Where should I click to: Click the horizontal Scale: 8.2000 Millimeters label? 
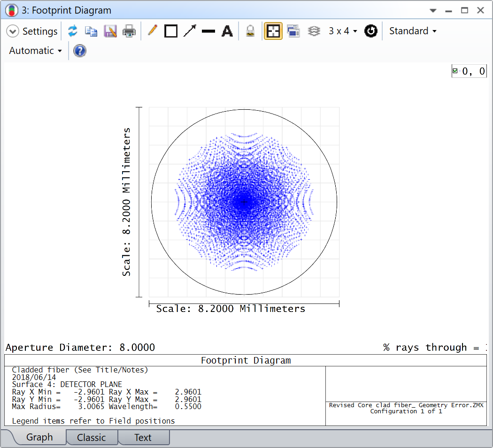click(x=231, y=309)
